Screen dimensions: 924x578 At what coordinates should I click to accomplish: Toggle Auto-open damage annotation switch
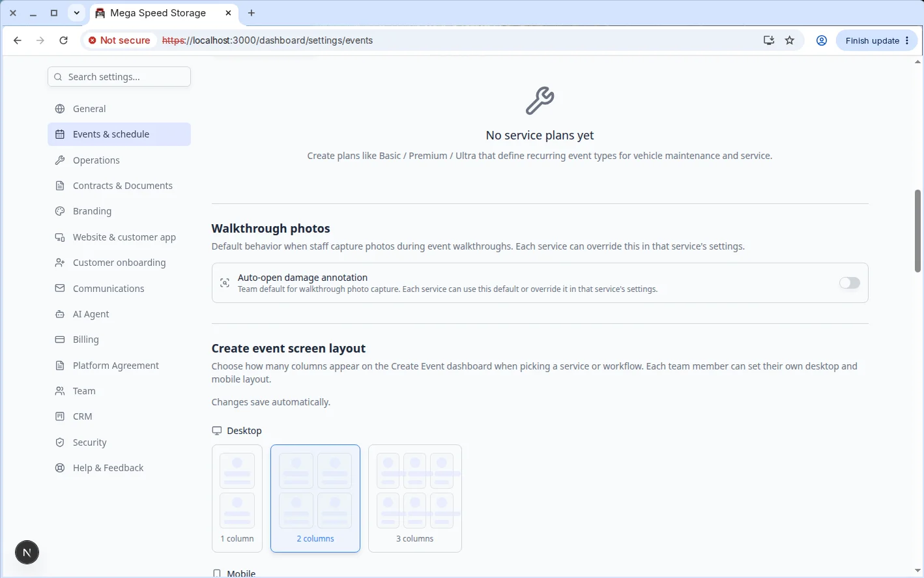click(x=850, y=283)
